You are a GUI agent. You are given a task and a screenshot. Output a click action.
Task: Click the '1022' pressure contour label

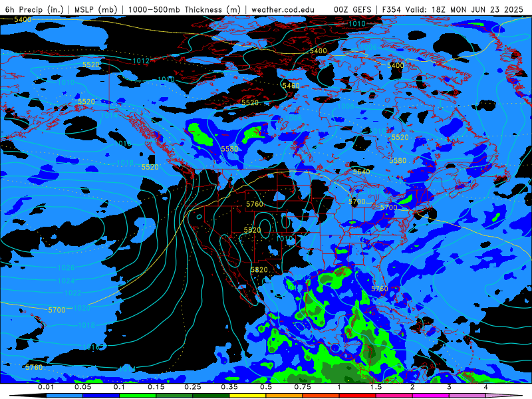point(73,293)
